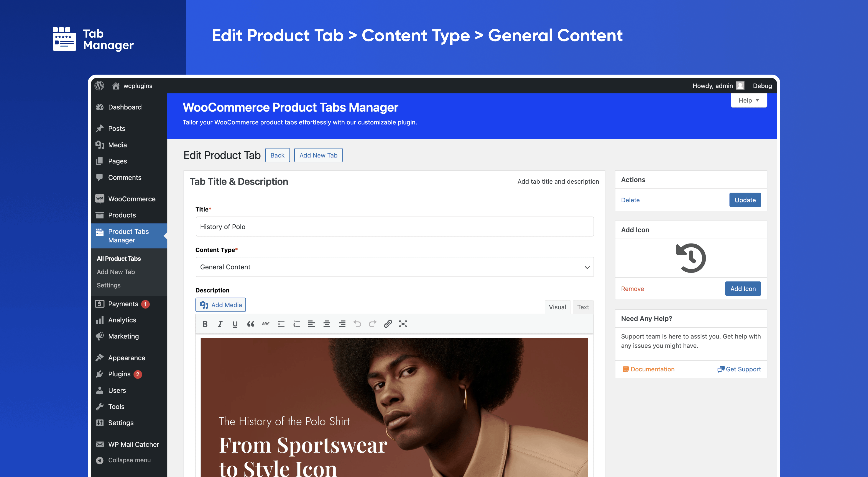Viewport: 868px width, 477px height.
Task: Switch to the Text editor tab
Action: coord(583,307)
